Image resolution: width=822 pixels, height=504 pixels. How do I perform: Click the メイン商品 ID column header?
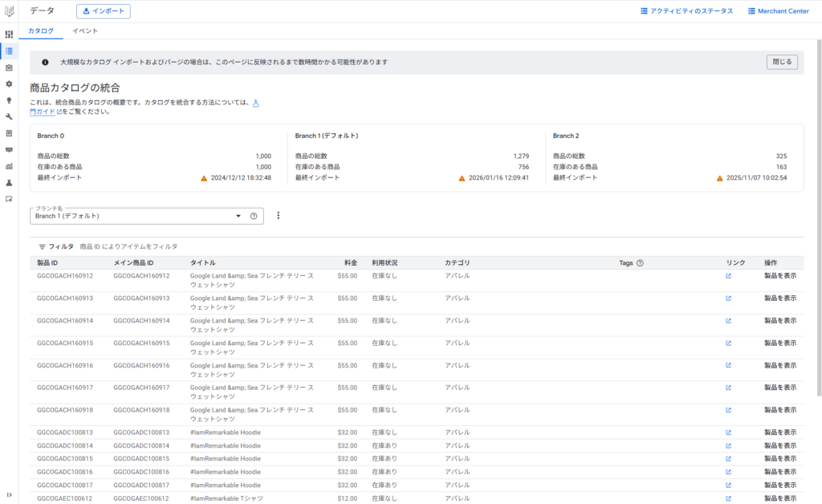point(134,263)
